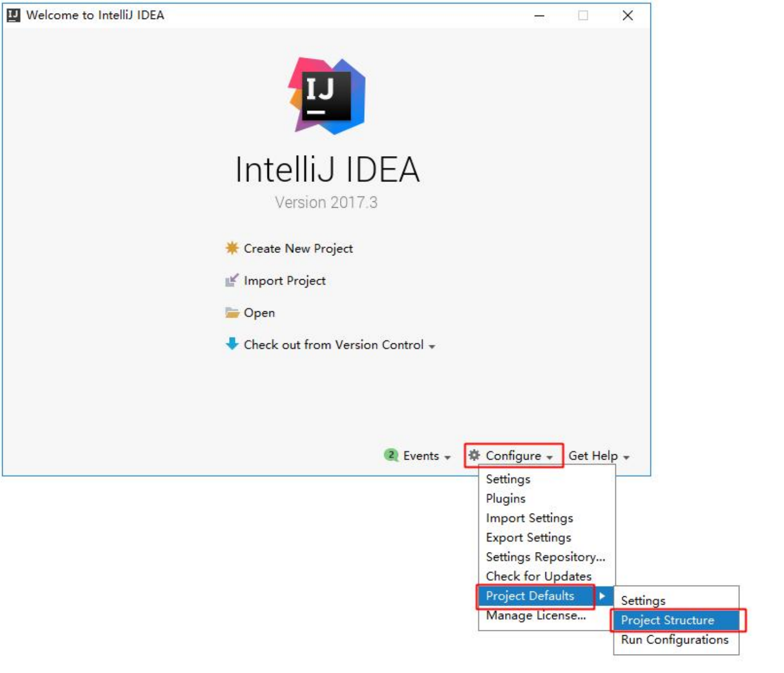The height and width of the screenshot is (673, 784).
Task: Select Import Settings menu item
Action: (546, 518)
